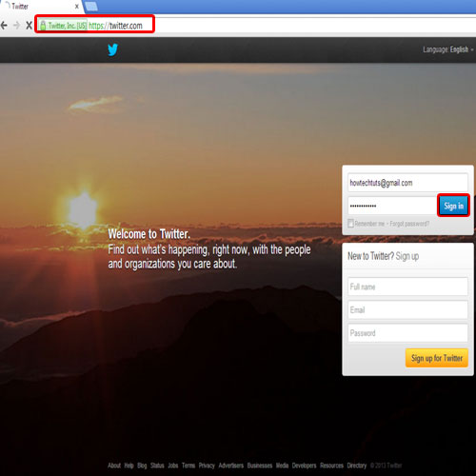Click the 'New to Twitter? Sign up' heading
476x476 pixels.
383,256
